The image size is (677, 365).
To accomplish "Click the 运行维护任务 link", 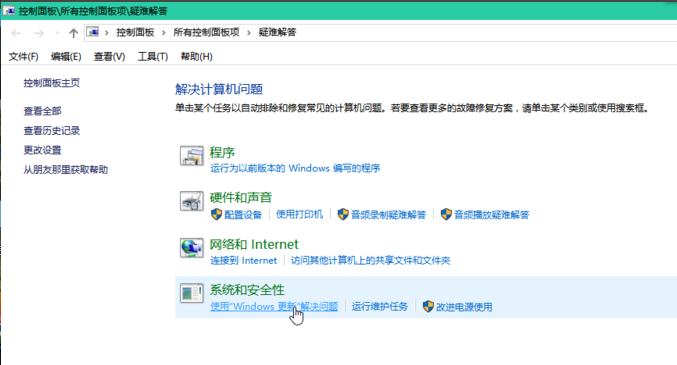I will [380, 307].
